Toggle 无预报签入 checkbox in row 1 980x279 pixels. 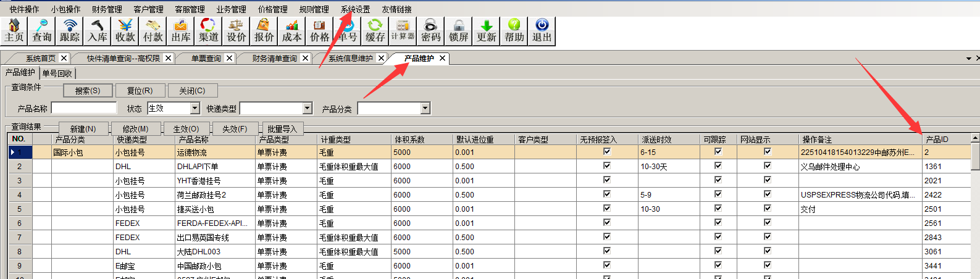(607, 151)
